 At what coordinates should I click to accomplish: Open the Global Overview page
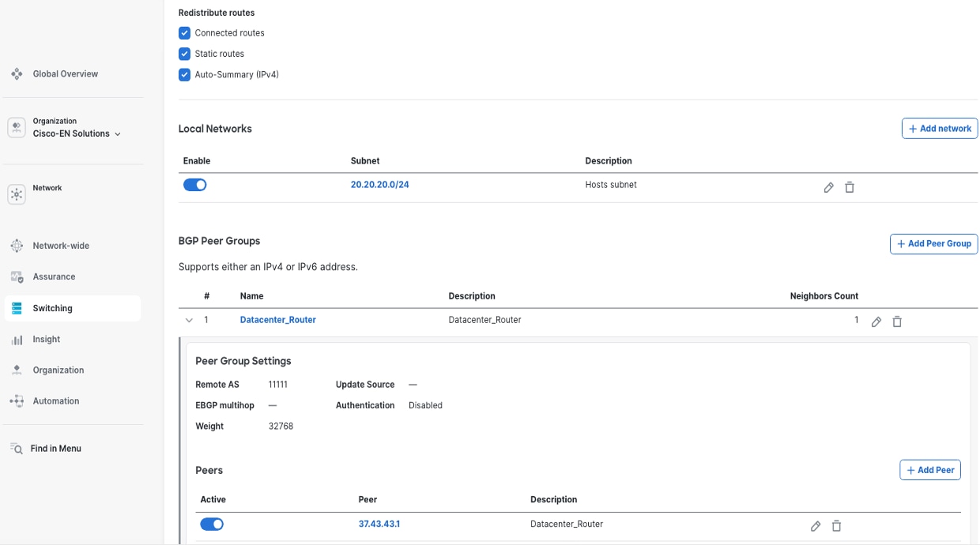point(65,73)
